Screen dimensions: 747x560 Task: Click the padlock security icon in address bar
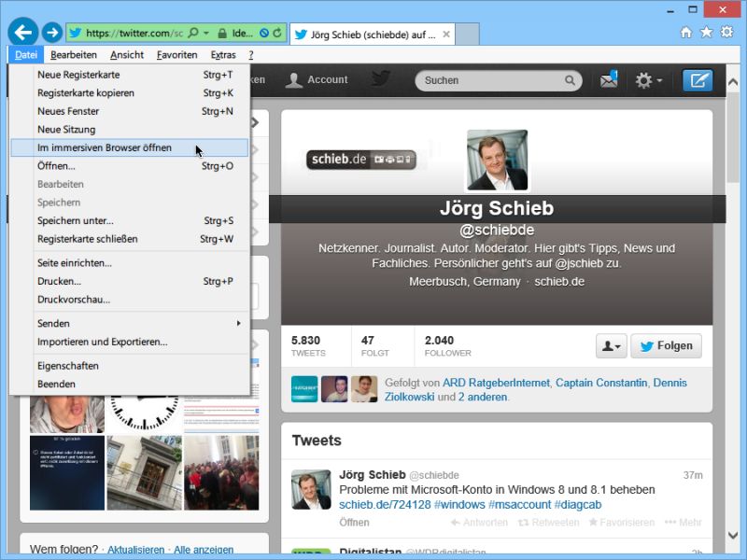click(x=222, y=34)
